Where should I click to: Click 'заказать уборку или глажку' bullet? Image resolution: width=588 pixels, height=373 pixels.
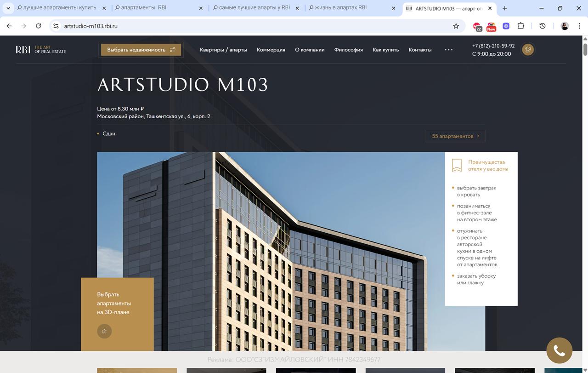[x=476, y=279]
